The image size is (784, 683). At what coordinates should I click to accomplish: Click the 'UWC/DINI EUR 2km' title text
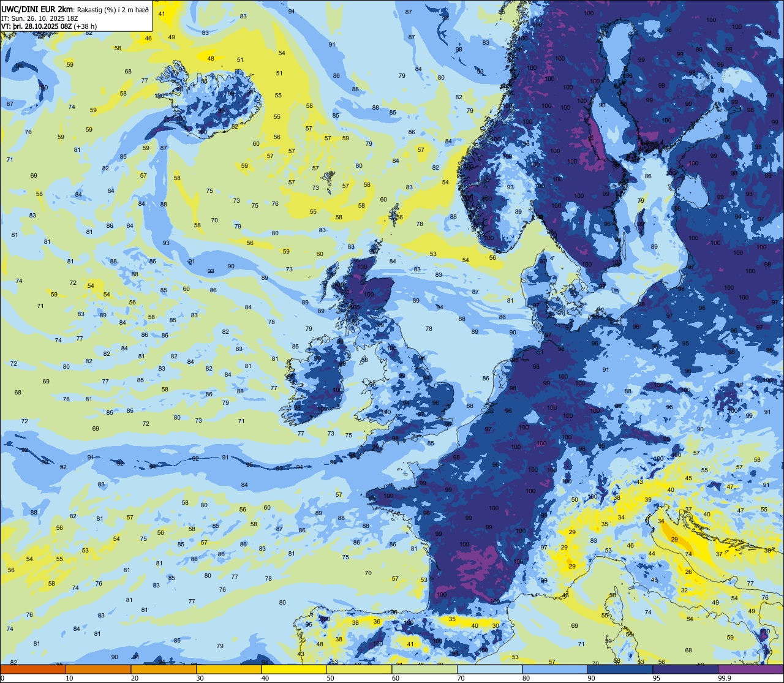click(37, 10)
